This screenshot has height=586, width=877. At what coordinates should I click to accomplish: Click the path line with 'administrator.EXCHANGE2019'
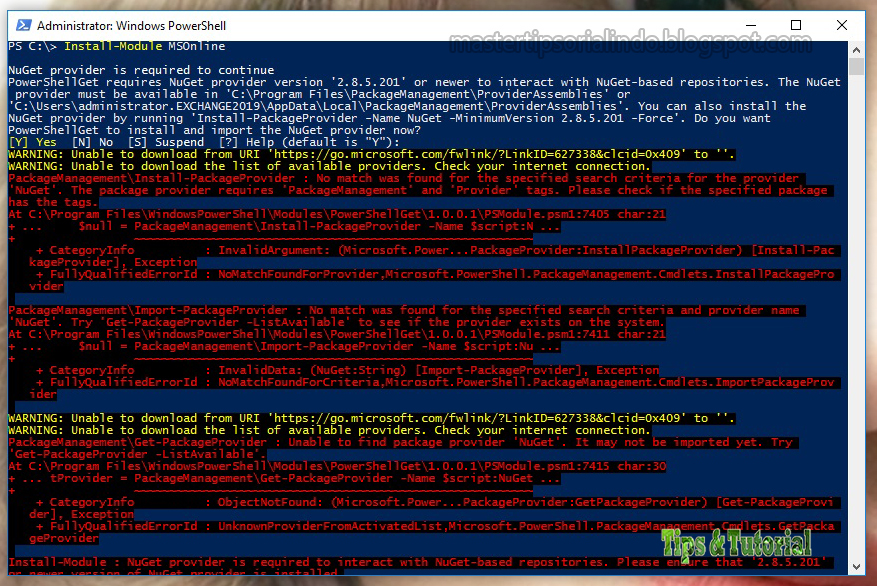pos(407,106)
